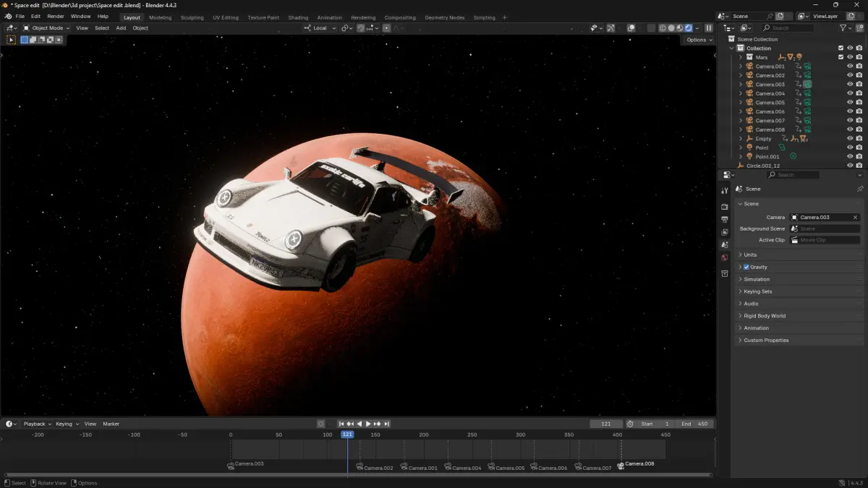Hide Camera.001 in the viewport

850,67
